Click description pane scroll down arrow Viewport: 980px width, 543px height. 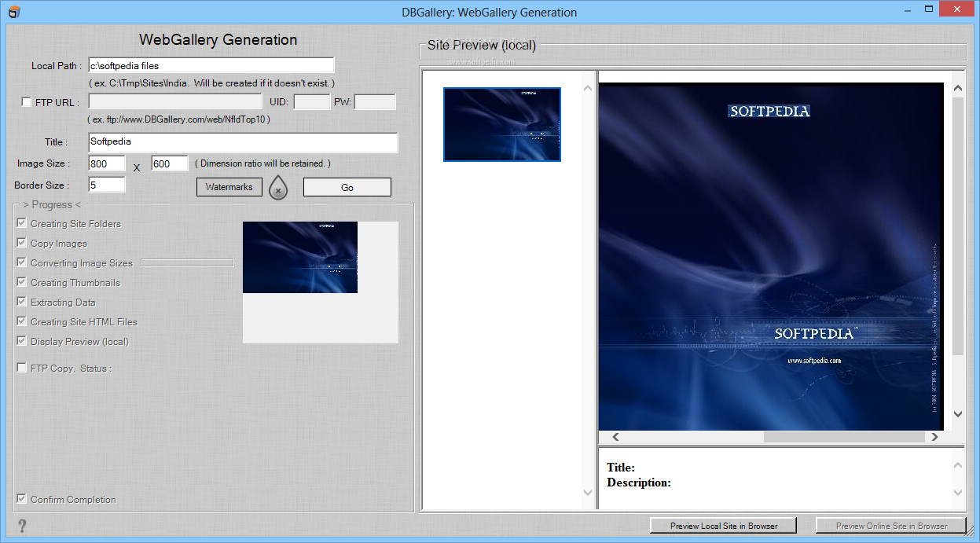[x=958, y=493]
